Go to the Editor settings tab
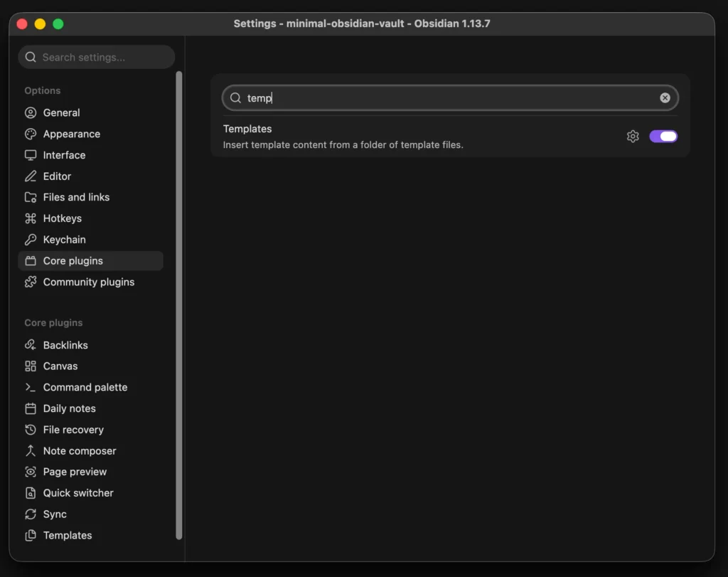728x577 pixels. 90,176
